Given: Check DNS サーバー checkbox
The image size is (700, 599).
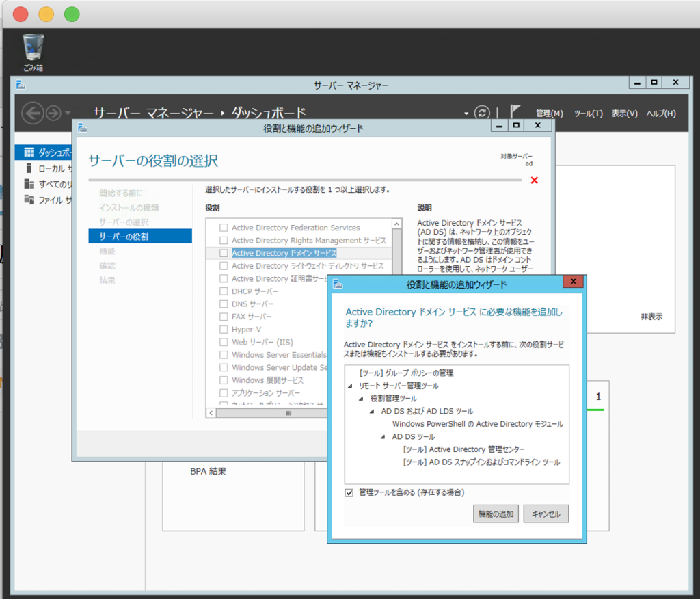Looking at the screenshot, I should pyautogui.click(x=224, y=304).
